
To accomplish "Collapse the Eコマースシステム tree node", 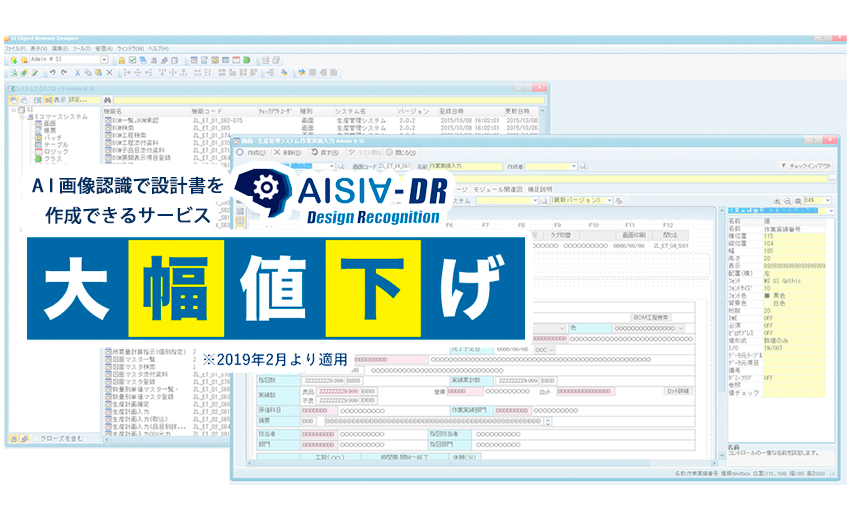I will tap(20, 117).
